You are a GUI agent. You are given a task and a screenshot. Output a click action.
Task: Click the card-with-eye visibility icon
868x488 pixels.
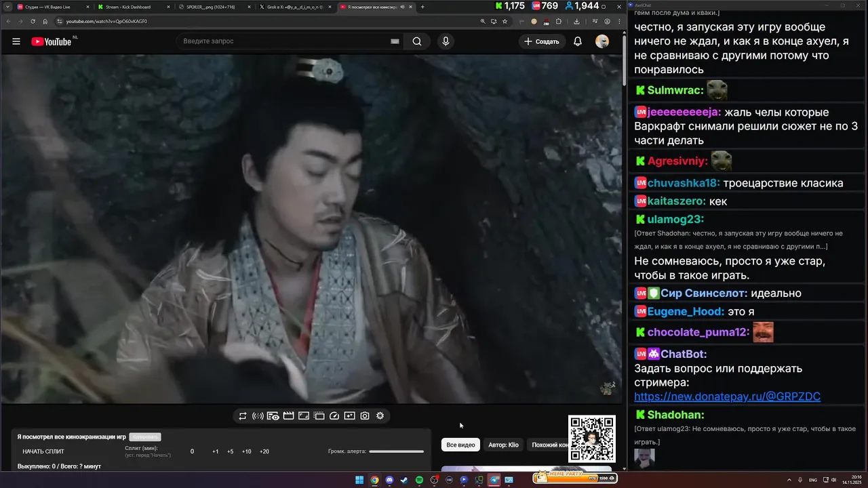click(x=273, y=415)
